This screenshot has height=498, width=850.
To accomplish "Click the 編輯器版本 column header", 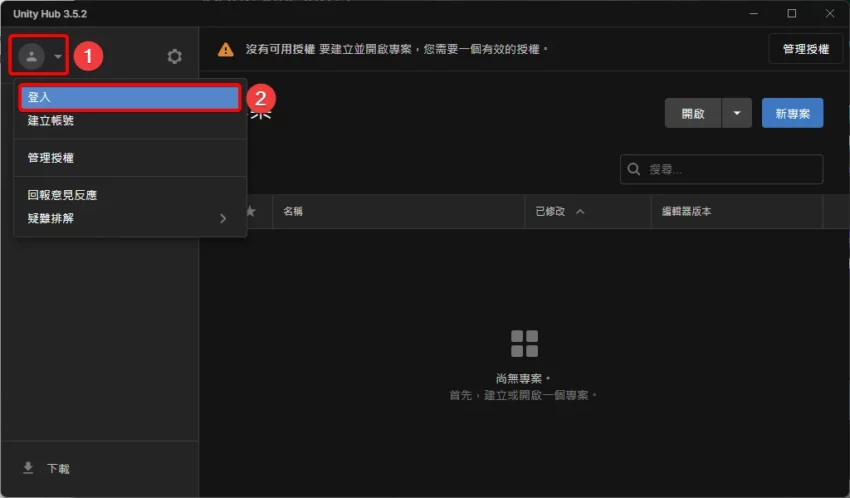I will click(x=686, y=212).
